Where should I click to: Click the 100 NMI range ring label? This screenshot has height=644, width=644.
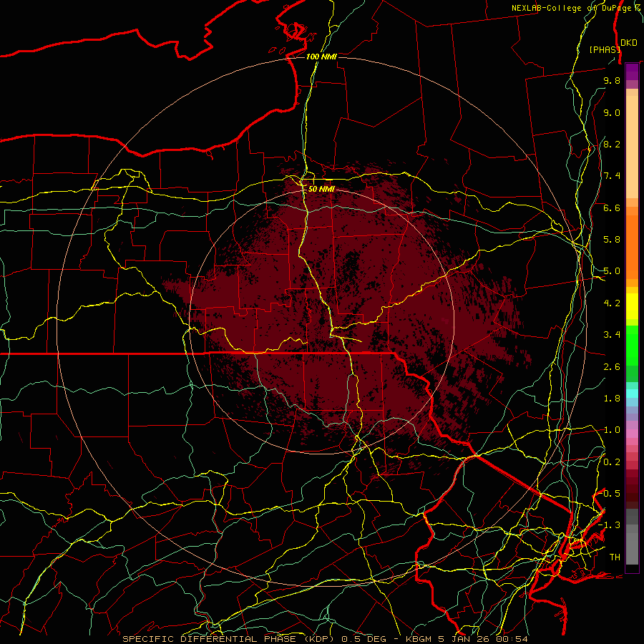[x=321, y=57]
